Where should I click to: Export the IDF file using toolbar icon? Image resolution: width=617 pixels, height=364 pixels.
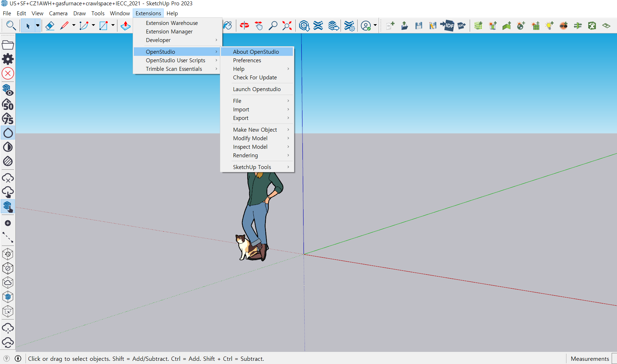tap(462, 26)
